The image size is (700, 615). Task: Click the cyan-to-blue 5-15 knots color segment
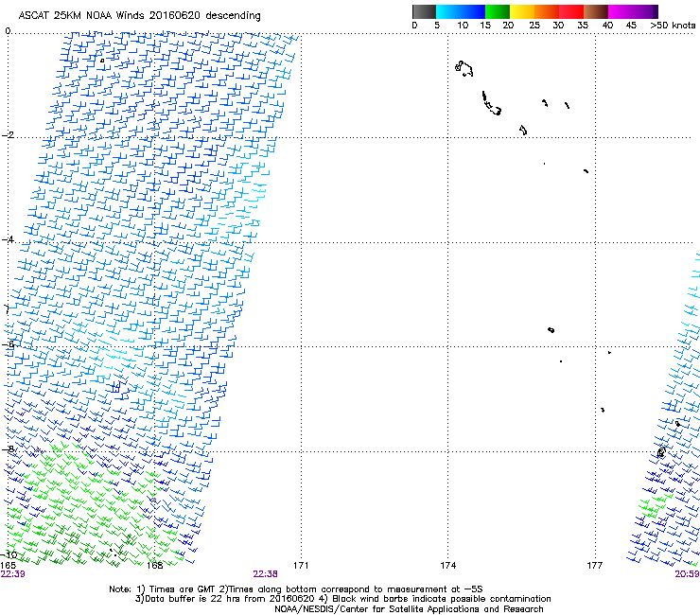click(461, 11)
